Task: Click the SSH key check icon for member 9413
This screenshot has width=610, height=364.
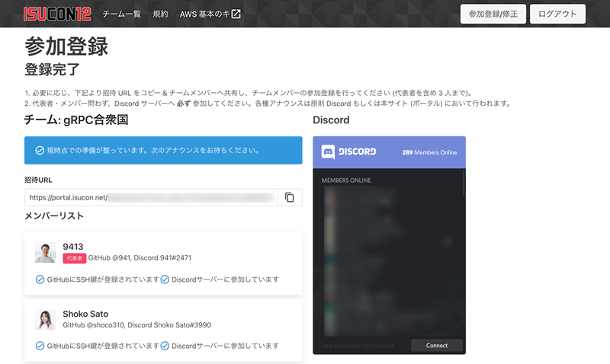Action: (40, 279)
